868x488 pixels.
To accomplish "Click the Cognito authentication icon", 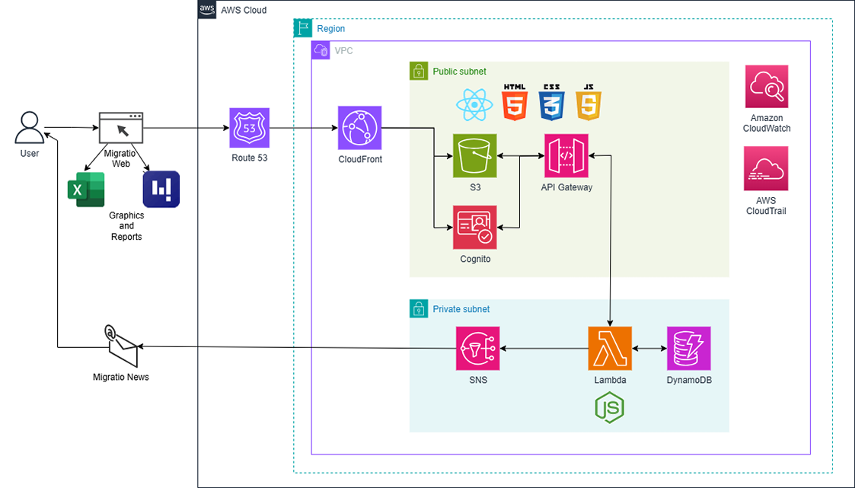I will coord(475,227).
